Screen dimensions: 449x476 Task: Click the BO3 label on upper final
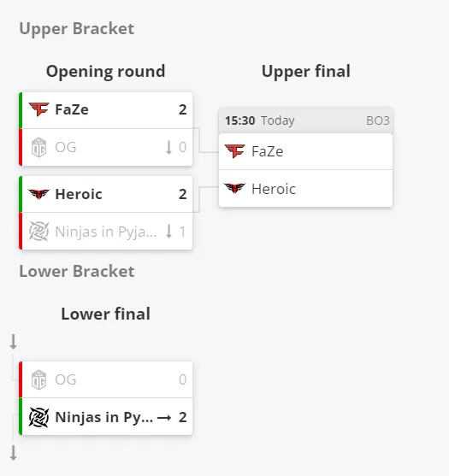click(x=378, y=120)
